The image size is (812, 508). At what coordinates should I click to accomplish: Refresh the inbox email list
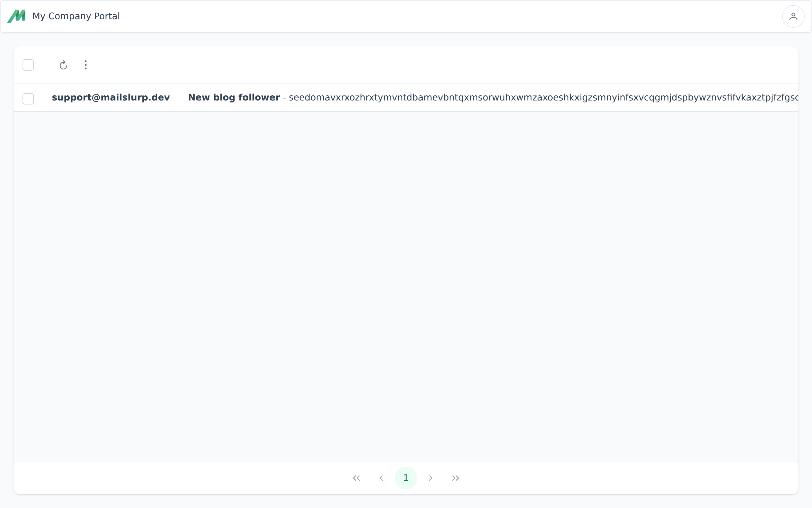(63, 65)
